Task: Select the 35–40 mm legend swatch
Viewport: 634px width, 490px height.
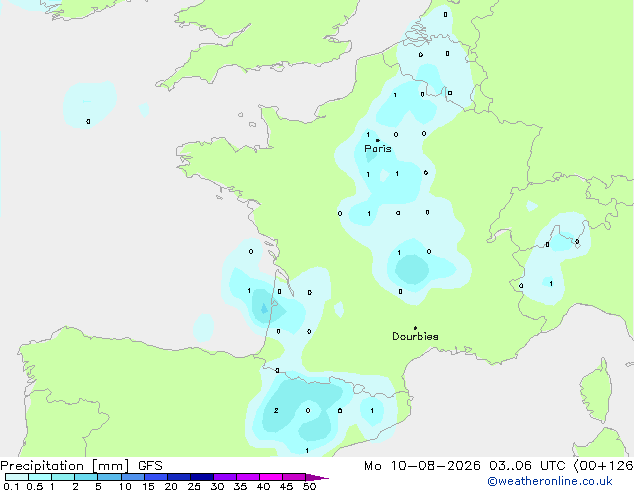Action: coord(248,477)
